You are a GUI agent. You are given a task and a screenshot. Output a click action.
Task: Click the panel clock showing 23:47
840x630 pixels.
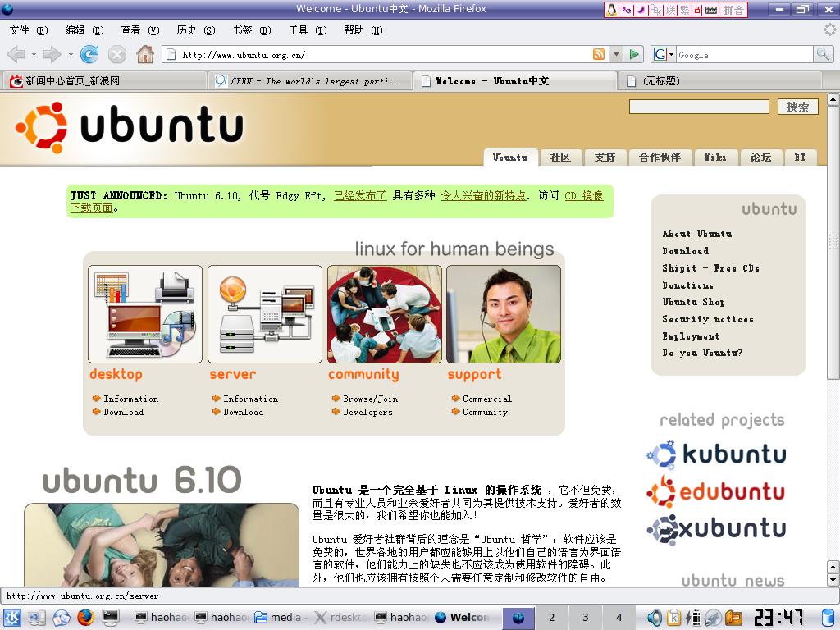(778, 618)
